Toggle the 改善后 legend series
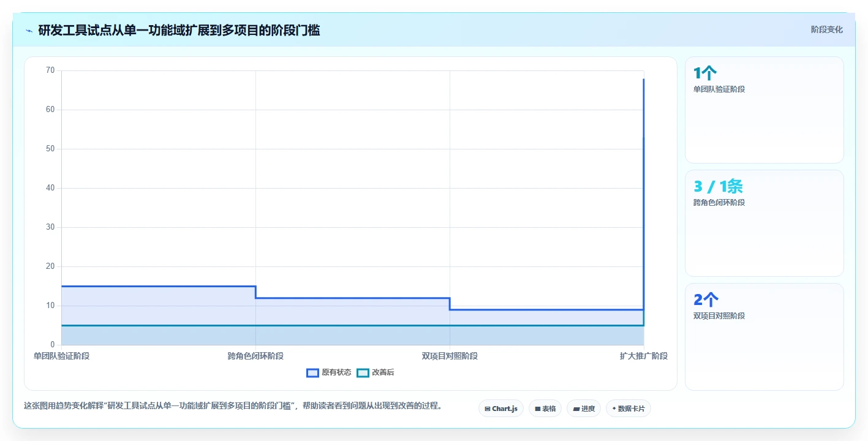The image size is (868, 441). pyautogui.click(x=376, y=372)
